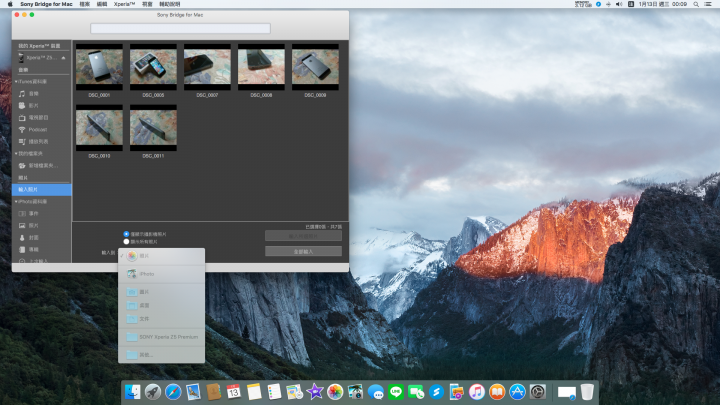Select the show only new photos radio button

[126, 234]
